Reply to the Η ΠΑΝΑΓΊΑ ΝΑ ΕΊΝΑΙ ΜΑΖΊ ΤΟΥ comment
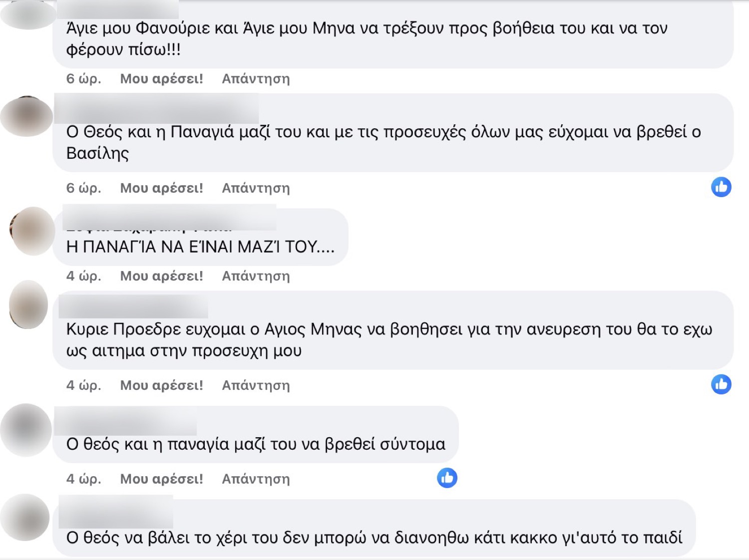 (x=256, y=276)
